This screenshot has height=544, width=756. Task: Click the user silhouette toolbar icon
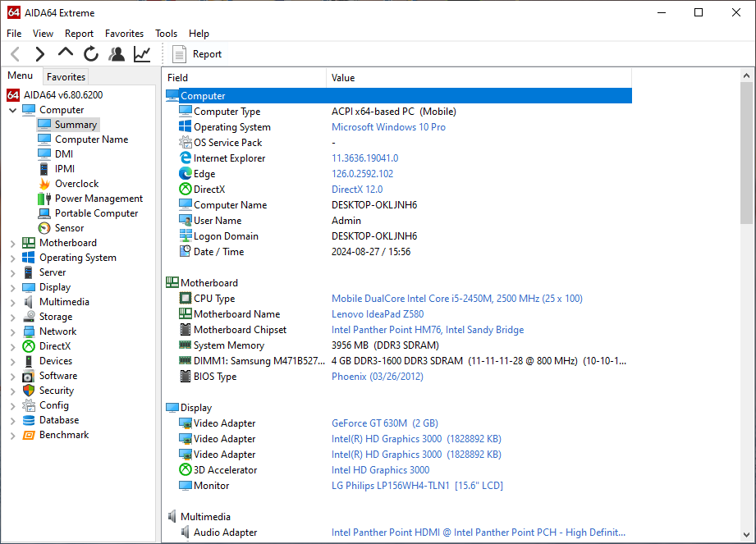[117, 54]
